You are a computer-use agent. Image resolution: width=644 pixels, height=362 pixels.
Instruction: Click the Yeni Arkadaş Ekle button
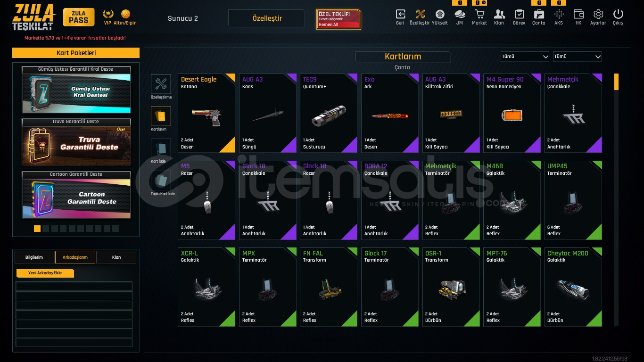[45, 273]
